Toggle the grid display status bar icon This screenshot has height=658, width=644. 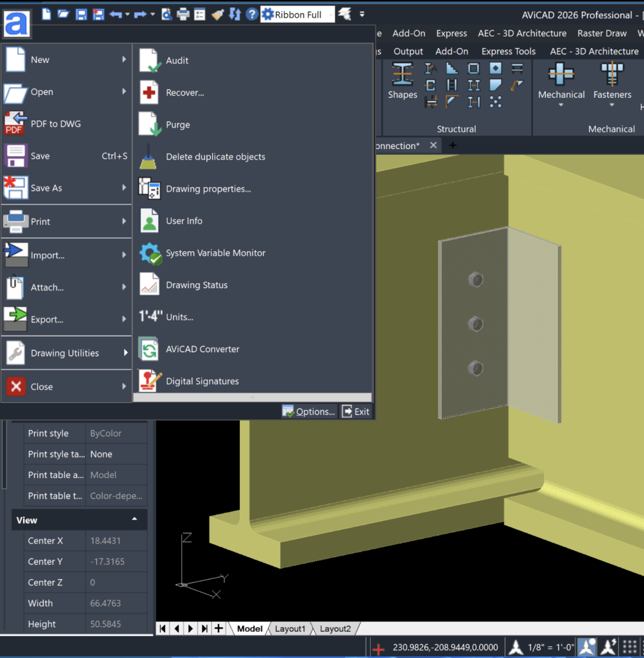coord(629,648)
